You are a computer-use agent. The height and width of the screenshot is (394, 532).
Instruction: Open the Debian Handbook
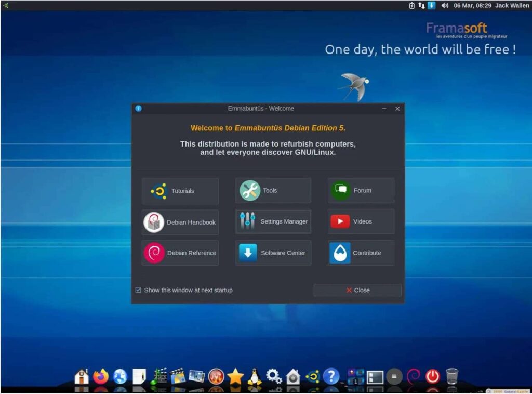(x=180, y=221)
